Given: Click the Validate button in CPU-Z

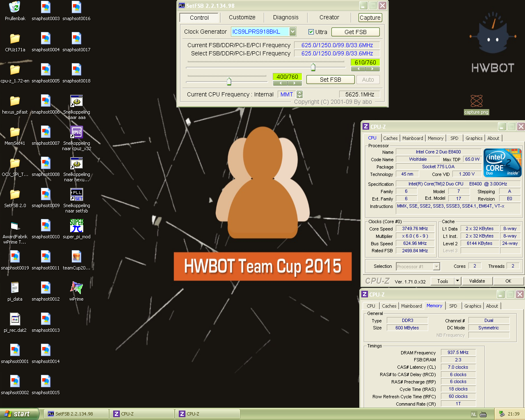Looking at the screenshot, I should tap(477, 281).
